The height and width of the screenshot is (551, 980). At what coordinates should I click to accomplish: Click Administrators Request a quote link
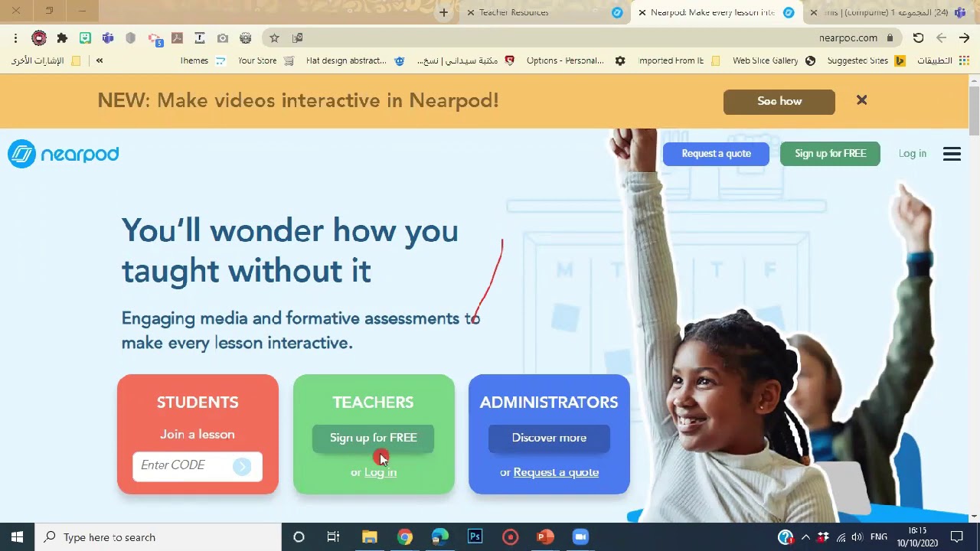tap(556, 472)
